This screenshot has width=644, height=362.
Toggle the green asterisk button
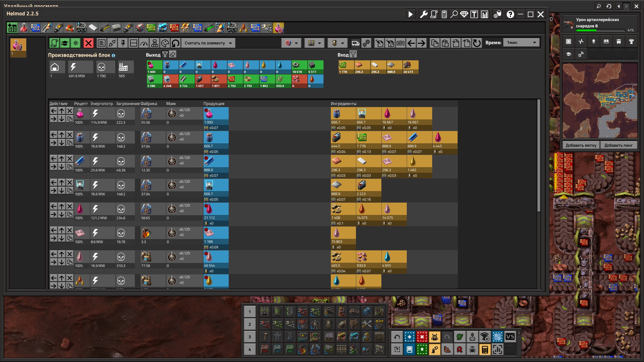(x=75, y=43)
